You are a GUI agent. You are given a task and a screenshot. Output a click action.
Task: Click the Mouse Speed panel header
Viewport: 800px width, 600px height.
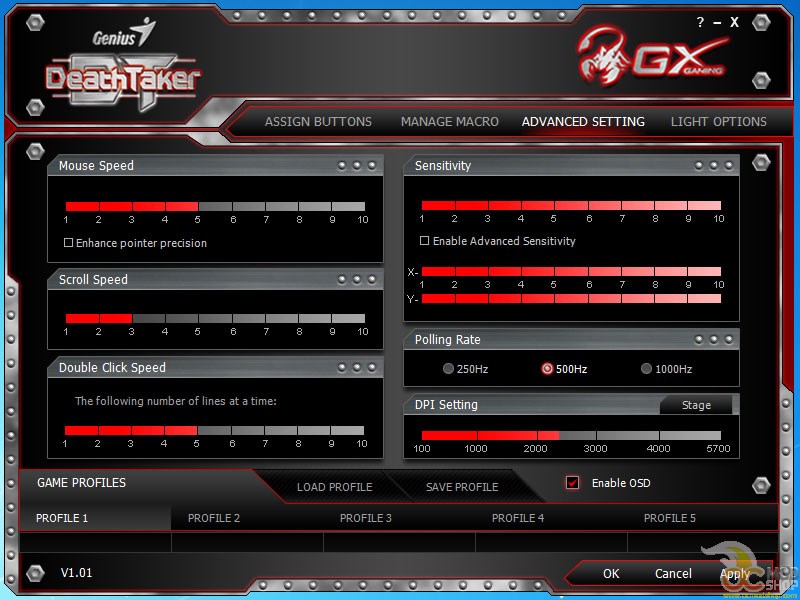coord(215,165)
